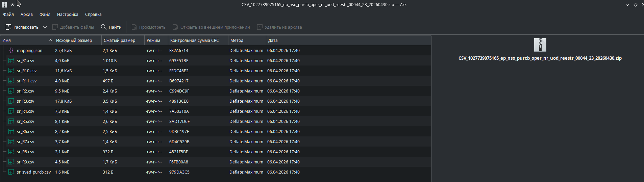The image size is (644, 182).
Task: Open the Распаковать dropdown arrow
Action: click(45, 27)
